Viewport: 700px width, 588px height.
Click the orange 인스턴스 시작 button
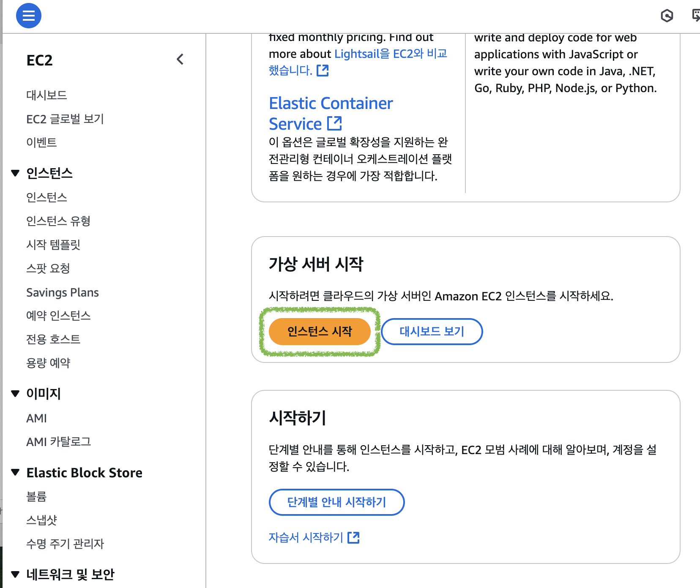tap(320, 332)
